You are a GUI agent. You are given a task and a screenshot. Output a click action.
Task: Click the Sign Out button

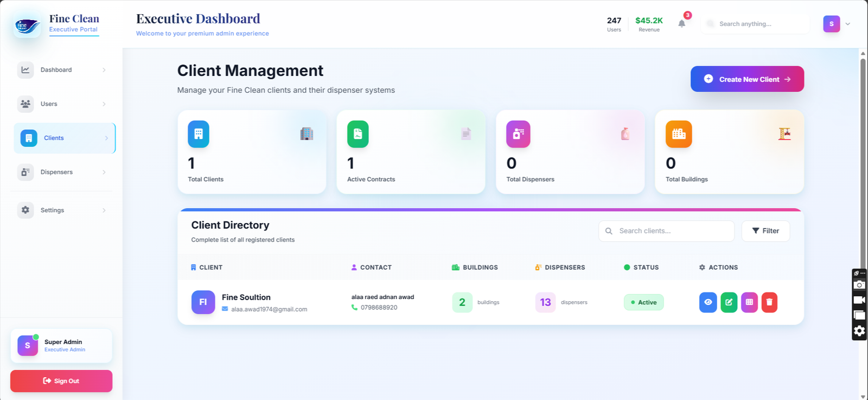(61, 381)
